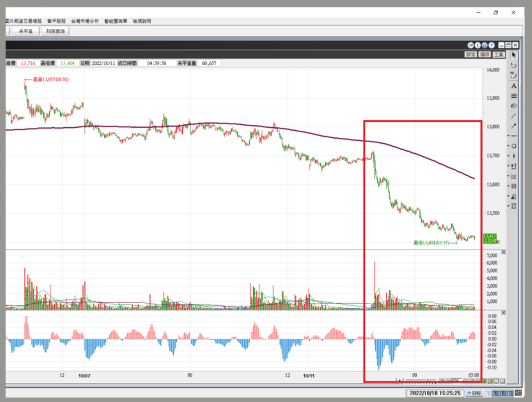Select the first eraser tool
The height and width of the screenshot is (402, 532).
coord(514,65)
